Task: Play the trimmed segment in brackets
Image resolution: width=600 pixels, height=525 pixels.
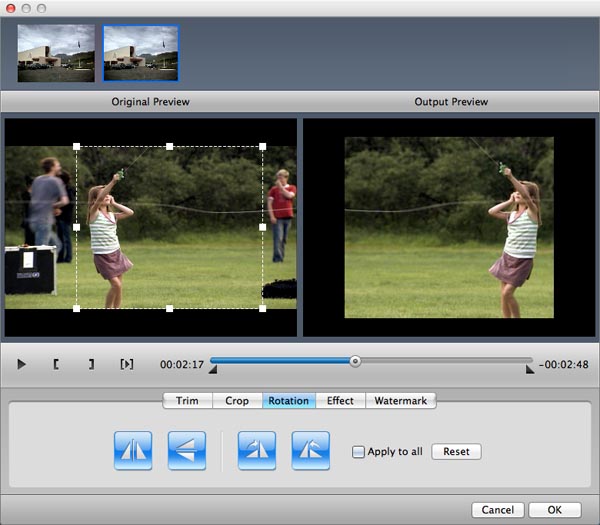Action: [127, 364]
